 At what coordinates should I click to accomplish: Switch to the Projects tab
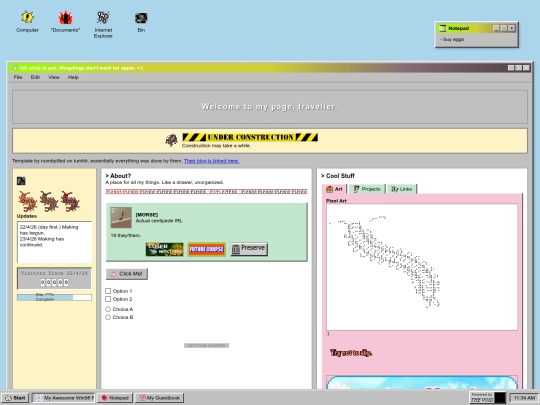(x=367, y=189)
